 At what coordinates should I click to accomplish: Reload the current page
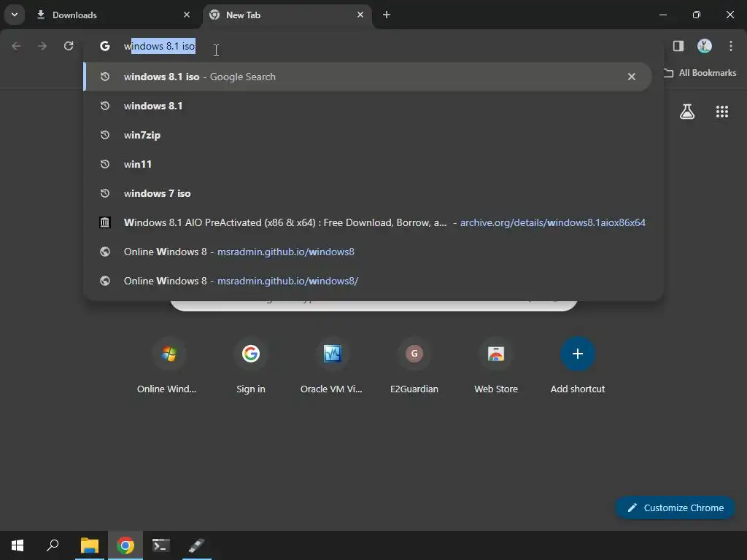tap(69, 46)
